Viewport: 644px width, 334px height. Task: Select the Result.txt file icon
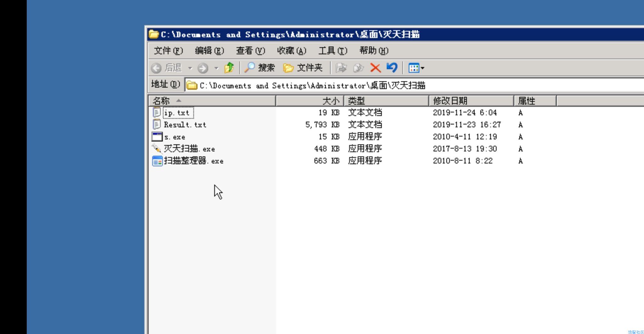(157, 124)
